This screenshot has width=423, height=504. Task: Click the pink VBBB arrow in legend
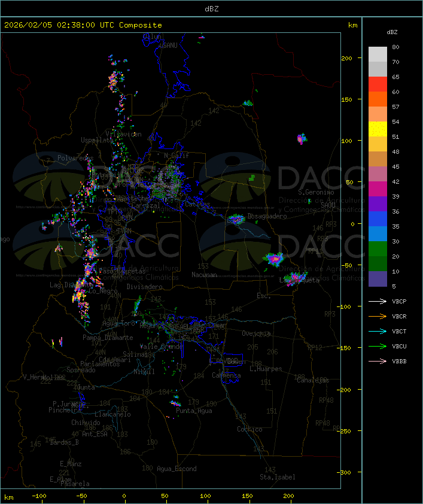[x=378, y=361]
